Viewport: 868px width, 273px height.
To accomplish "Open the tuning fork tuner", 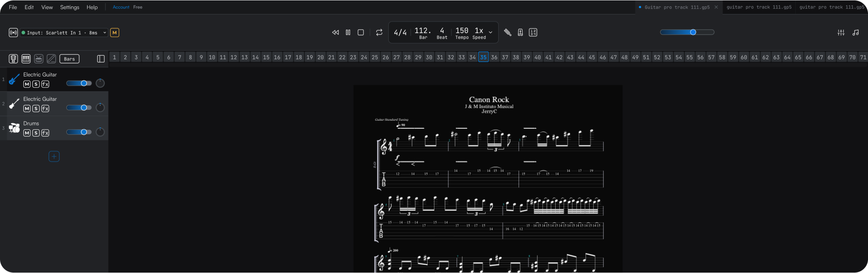I will (x=508, y=32).
